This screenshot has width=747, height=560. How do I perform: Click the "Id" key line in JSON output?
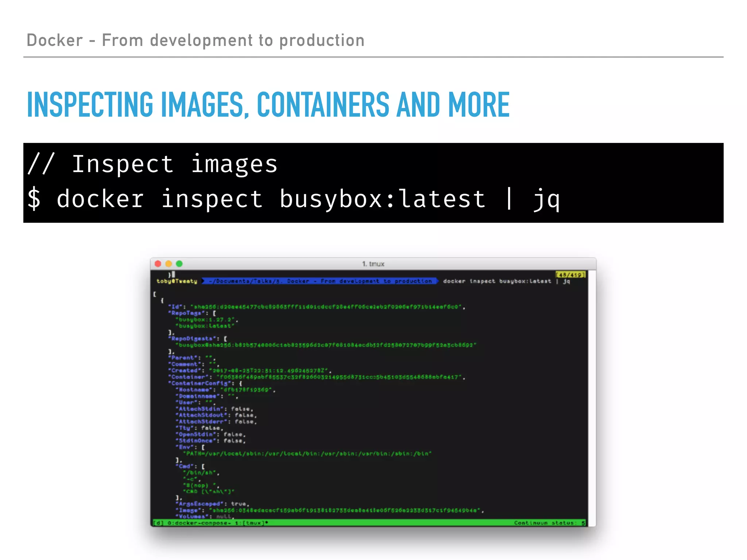317,307
